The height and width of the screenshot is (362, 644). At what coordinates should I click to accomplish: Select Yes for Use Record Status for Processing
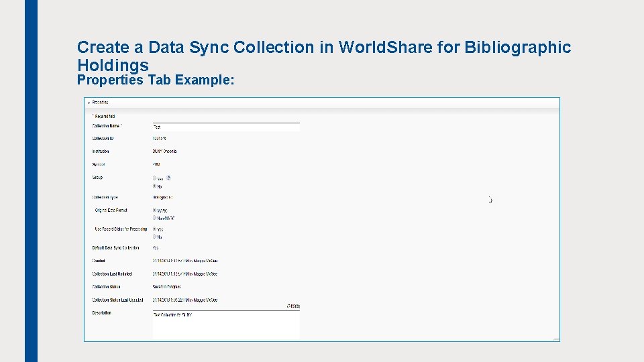(x=154, y=229)
